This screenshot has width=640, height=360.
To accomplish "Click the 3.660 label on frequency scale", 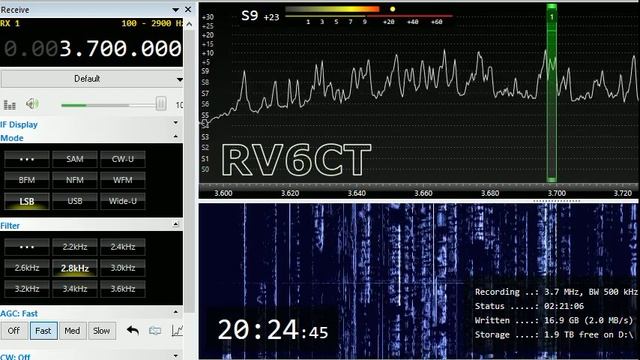I will (x=423, y=193).
